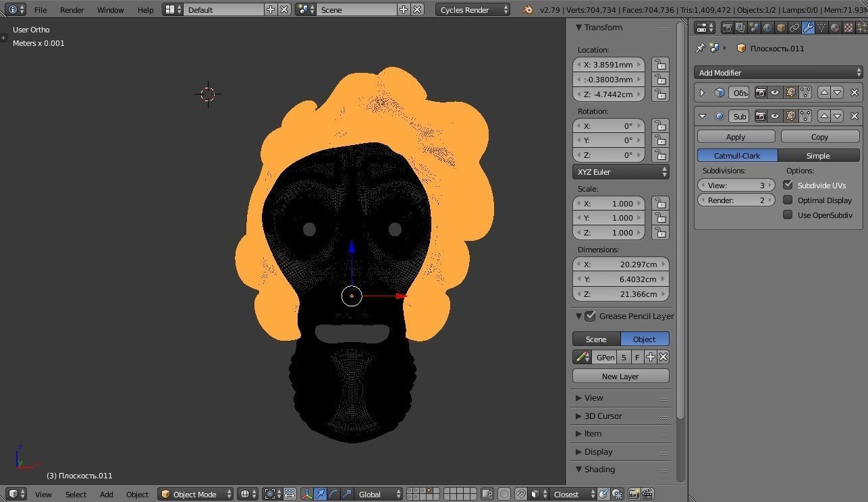Open the File menu
868x502 pixels.
coord(40,10)
